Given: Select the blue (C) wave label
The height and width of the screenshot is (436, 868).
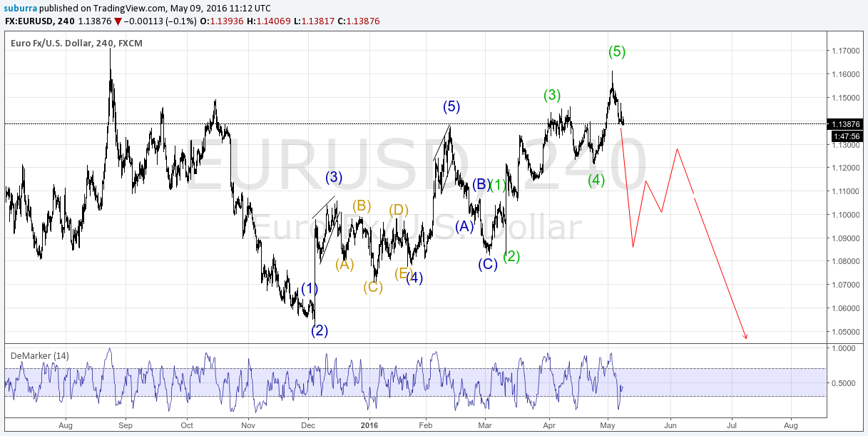Looking at the screenshot, I should point(488,265).
